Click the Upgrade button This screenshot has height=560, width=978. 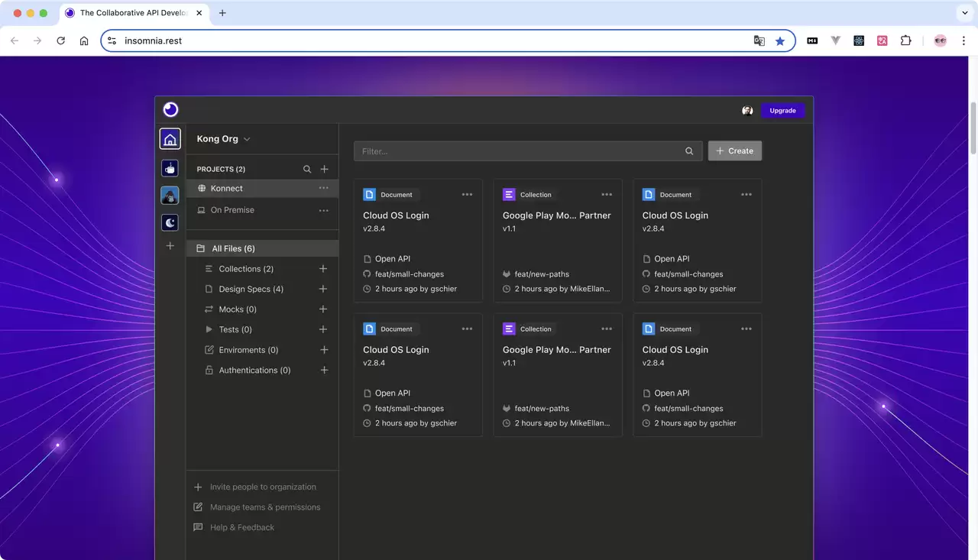782,111
